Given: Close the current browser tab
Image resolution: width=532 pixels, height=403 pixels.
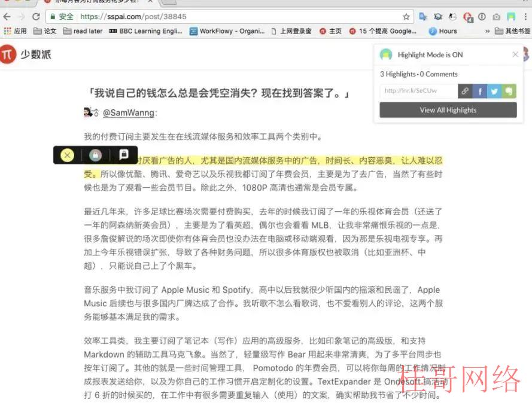Looking at the screenshot, I should pos(150,1).
